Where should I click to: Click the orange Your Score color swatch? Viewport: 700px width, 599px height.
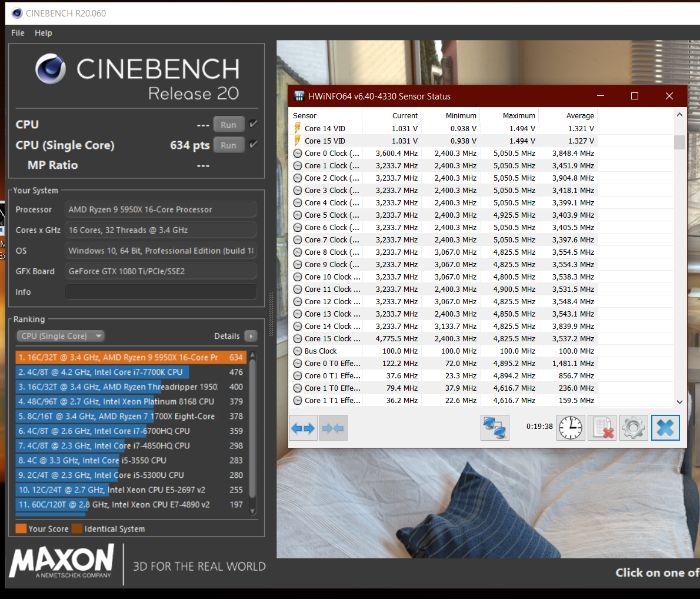coord(21,528)
